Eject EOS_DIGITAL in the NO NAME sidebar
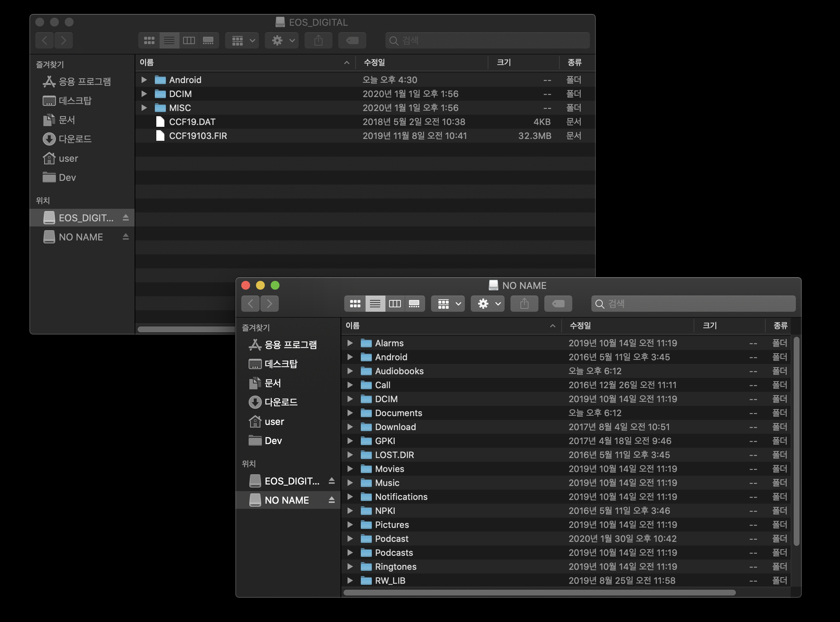Image resolution: width=840 pixels, height=622 pixels. pos(331,481)
